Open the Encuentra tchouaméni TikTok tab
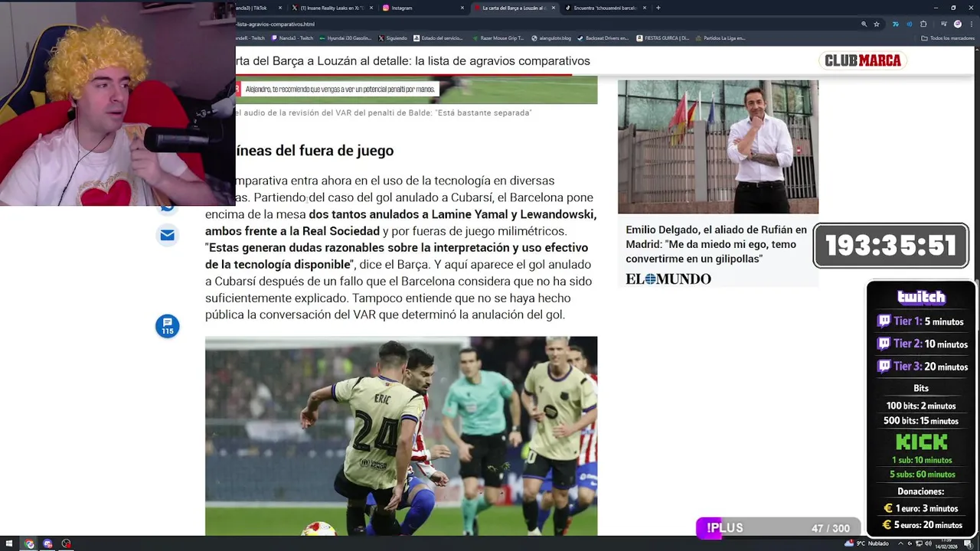The height and width of the screenshot is (551, 980). tap(605, 8)
